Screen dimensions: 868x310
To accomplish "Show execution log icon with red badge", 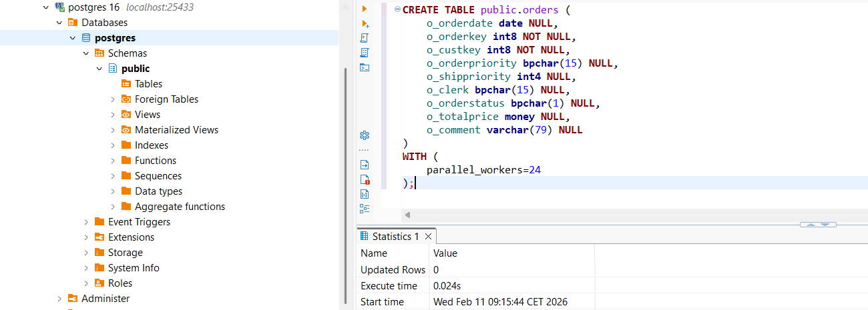I will [365, 179].
